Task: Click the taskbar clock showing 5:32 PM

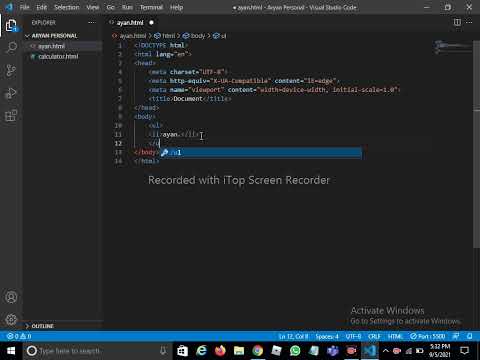Action: [440, 351]
